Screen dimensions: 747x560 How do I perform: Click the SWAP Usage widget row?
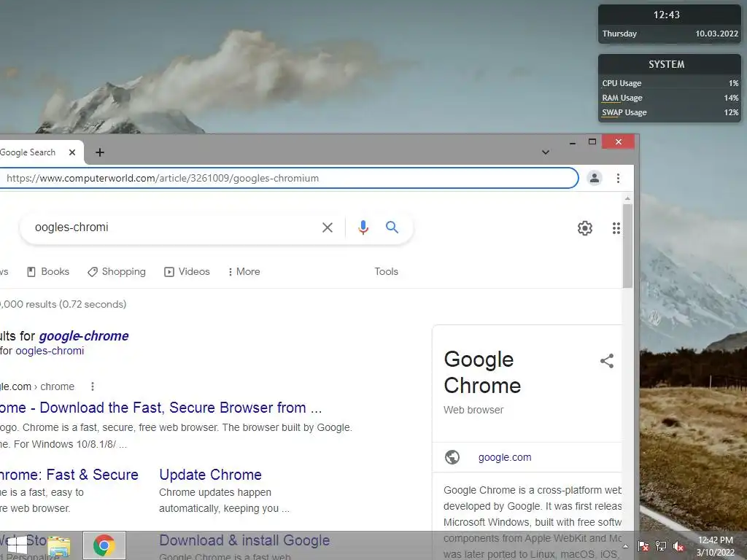(x=670, y=113)
